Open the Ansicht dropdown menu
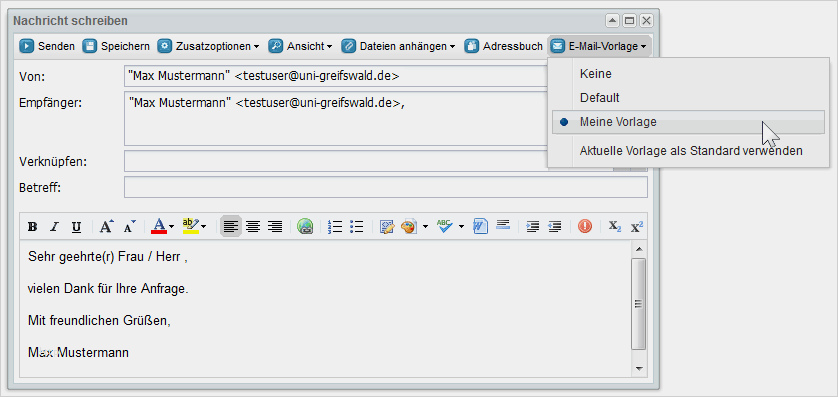Viewport: 838px width, 397px height. pyautogui.click(x=329, y=47)
